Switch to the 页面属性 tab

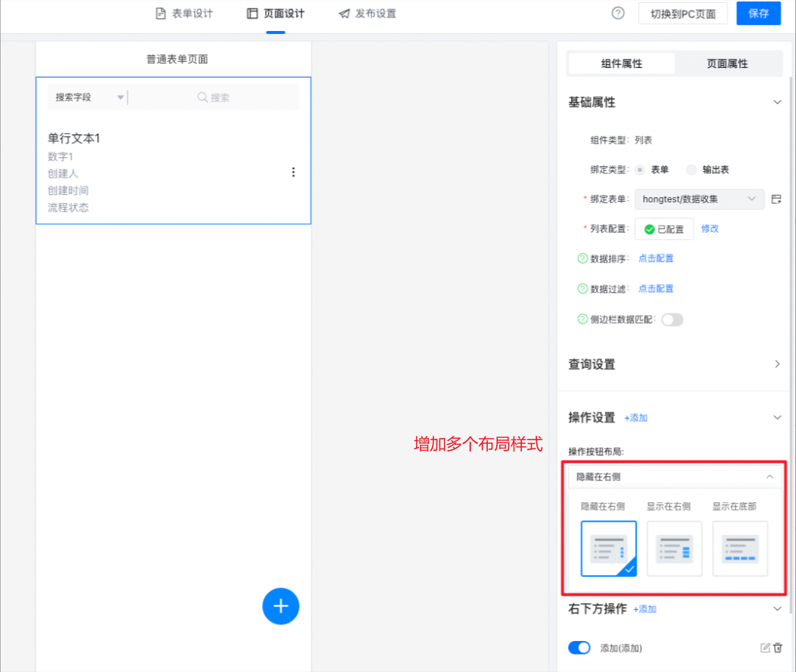pyautogui.click(x=727, y=64)
